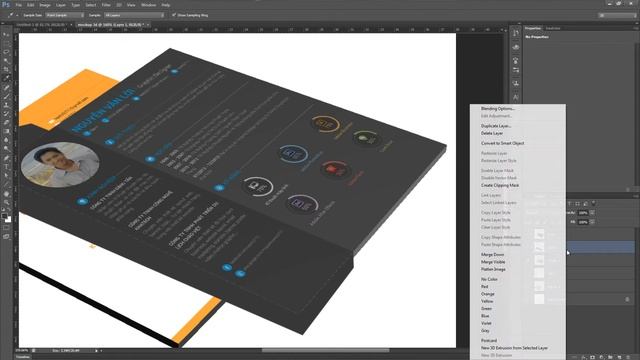
Task: Switch to the Properties panel tab
Action: click(533, 28)
